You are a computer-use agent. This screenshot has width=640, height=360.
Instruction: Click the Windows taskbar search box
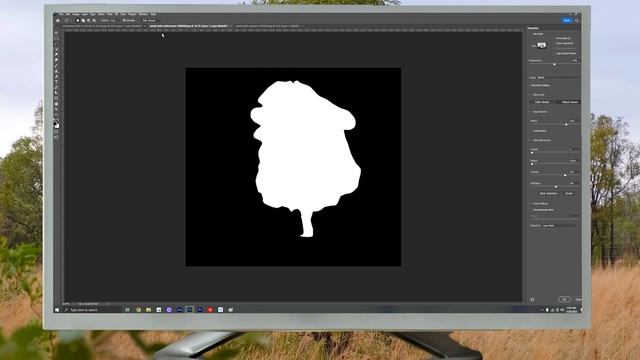click(93, 310)
